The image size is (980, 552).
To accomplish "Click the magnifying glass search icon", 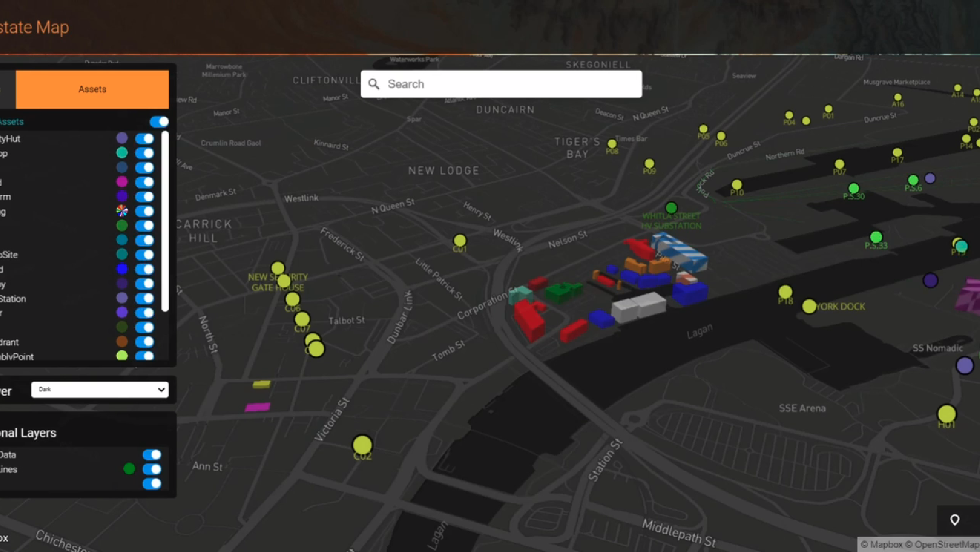I will coord(374,84).
